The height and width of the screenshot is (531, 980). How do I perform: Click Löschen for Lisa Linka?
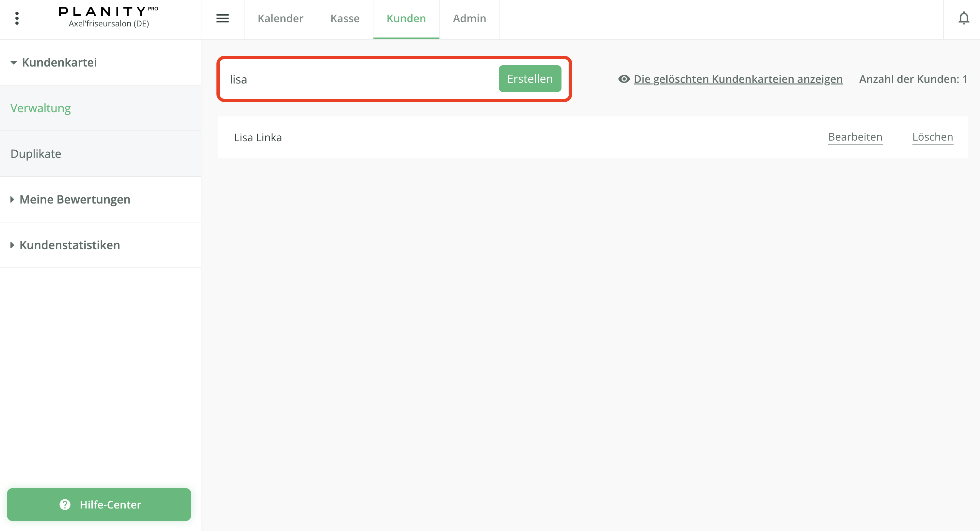[x=933, y=137]
